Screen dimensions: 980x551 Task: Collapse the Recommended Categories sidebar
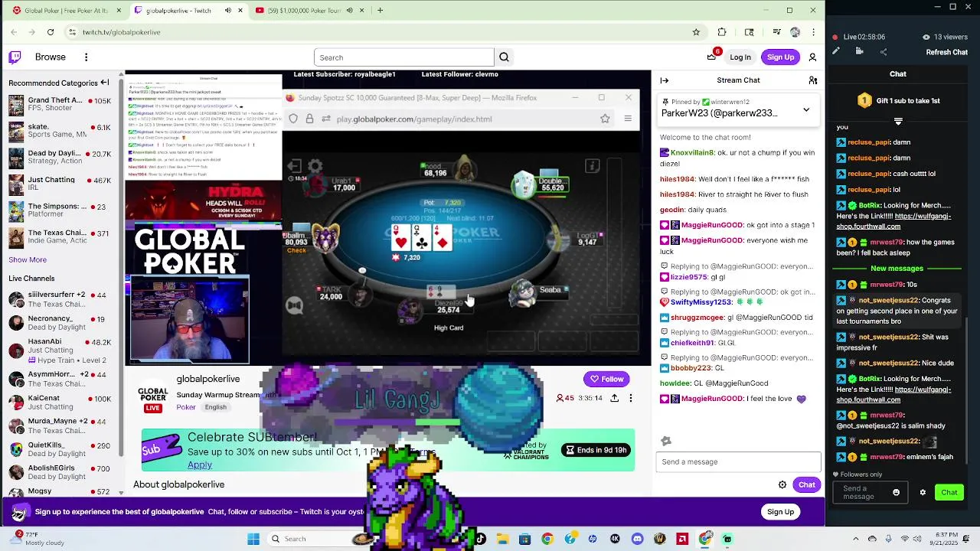[105, 83]
